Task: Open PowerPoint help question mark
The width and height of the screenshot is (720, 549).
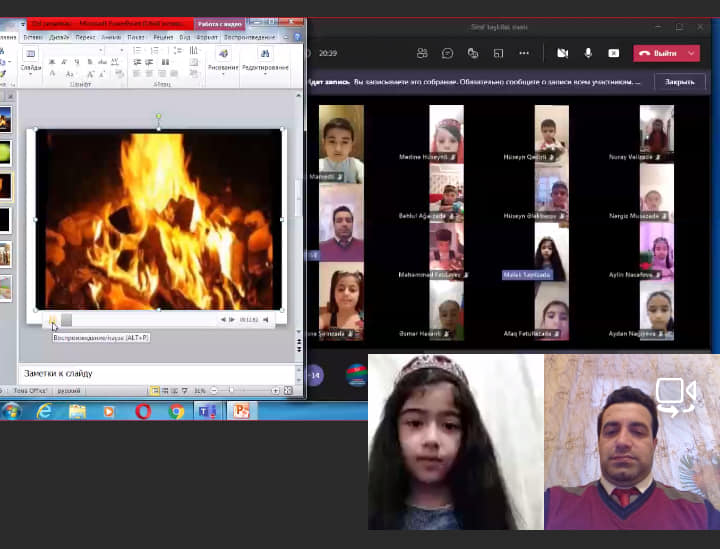Action: click(297, 37)
